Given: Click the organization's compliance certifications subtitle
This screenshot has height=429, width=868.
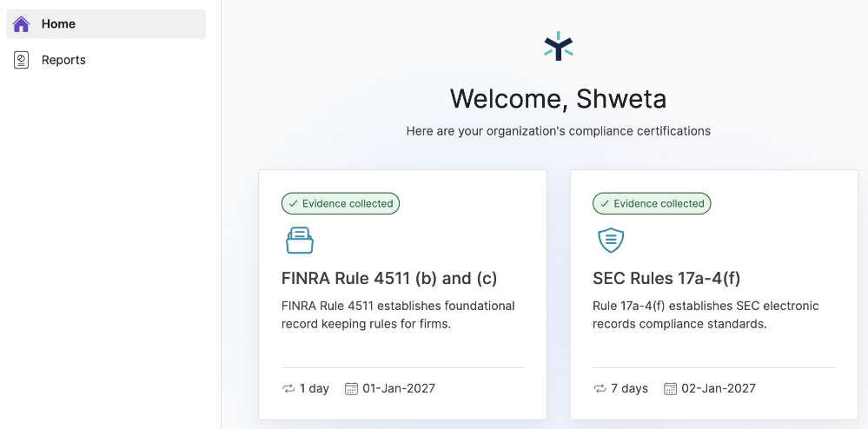Looking at the screenshot, I should point(558,131).
